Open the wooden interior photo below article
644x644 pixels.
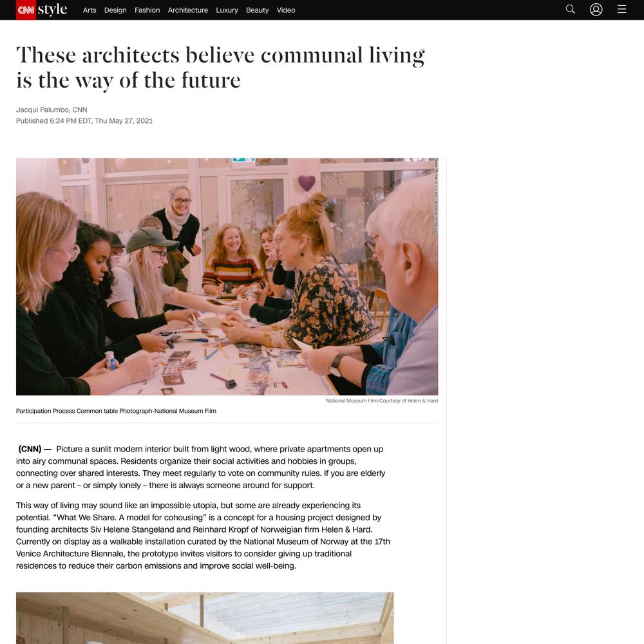click(x=205, y=618)
